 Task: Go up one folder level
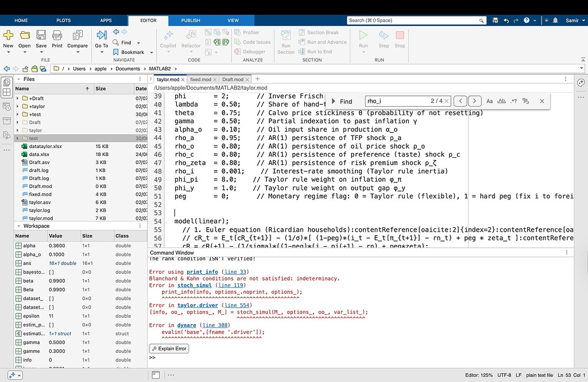tap(25, 68)
